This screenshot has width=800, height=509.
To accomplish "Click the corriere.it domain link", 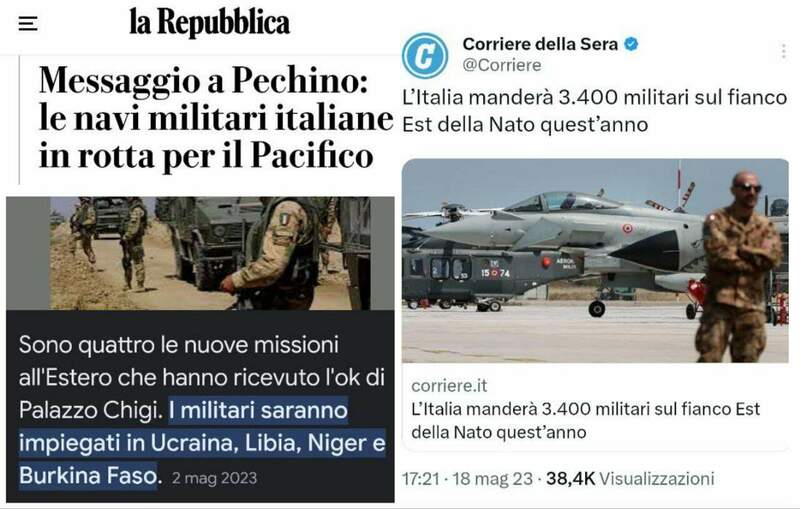I will click(449, 386).
